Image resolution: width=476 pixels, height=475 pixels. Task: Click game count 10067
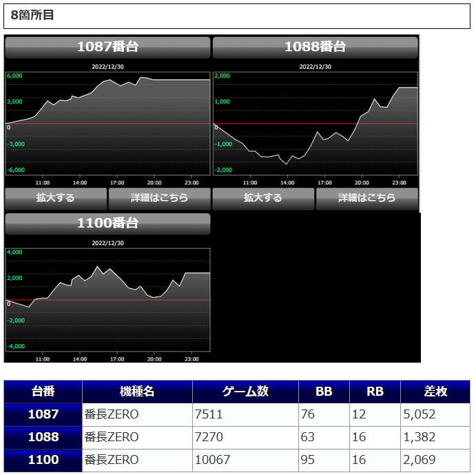(x=212, y=460)
